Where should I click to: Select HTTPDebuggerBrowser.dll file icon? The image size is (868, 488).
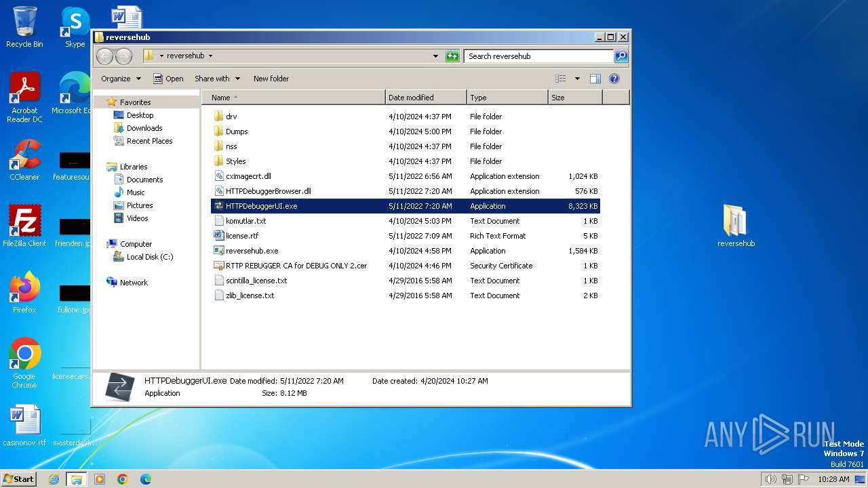[218, 191]
